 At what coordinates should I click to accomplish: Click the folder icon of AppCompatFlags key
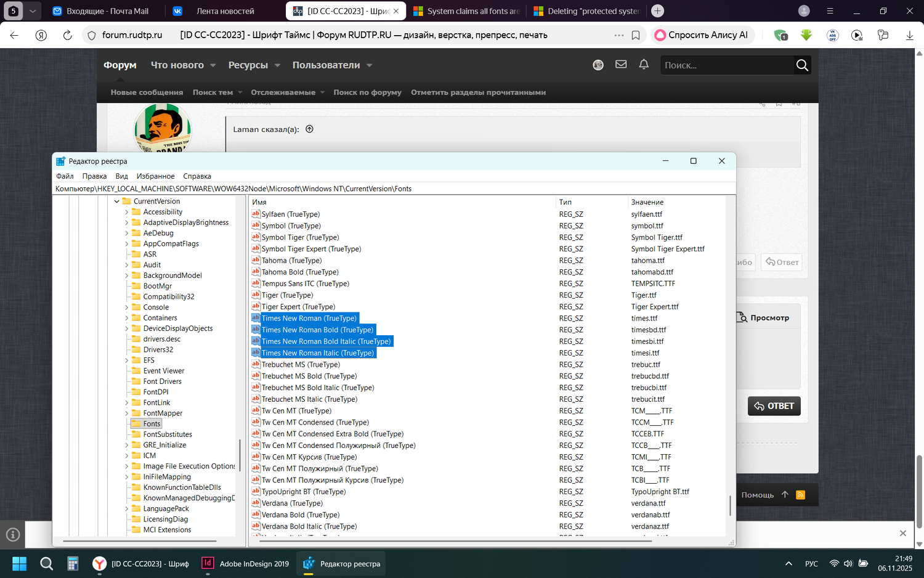137,243
